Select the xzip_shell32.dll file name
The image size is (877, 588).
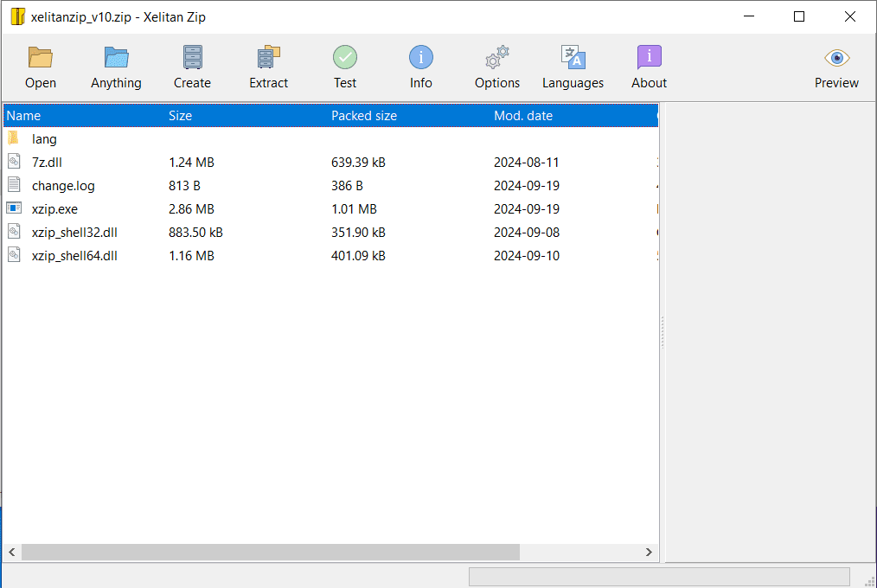point(74,233)
